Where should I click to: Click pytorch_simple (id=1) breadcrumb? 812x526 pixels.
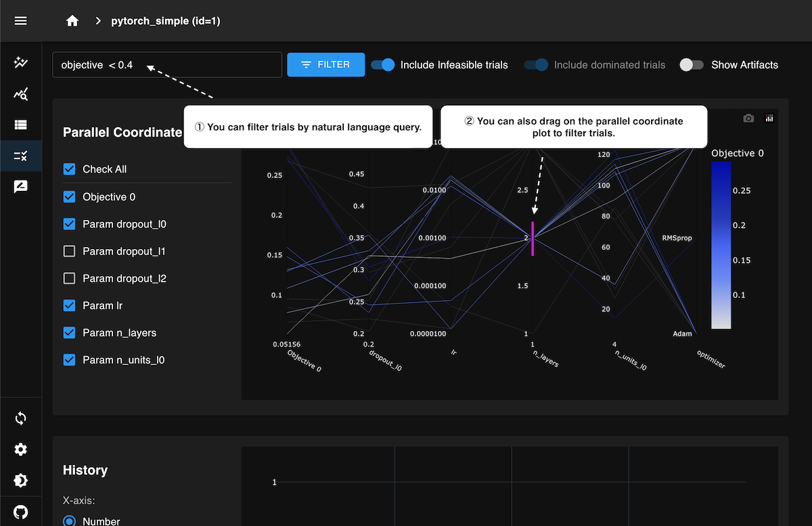click(166, 21)
